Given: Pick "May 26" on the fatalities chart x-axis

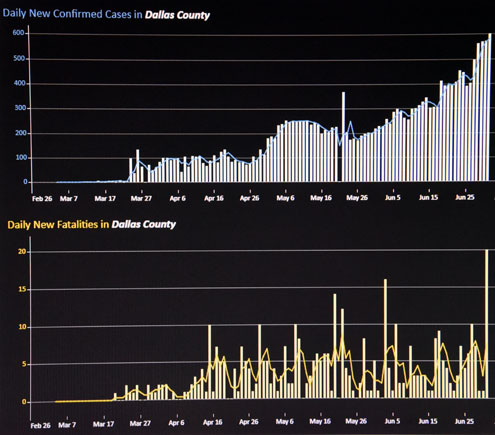Looking at the screenshot, I should coord(356,421).
